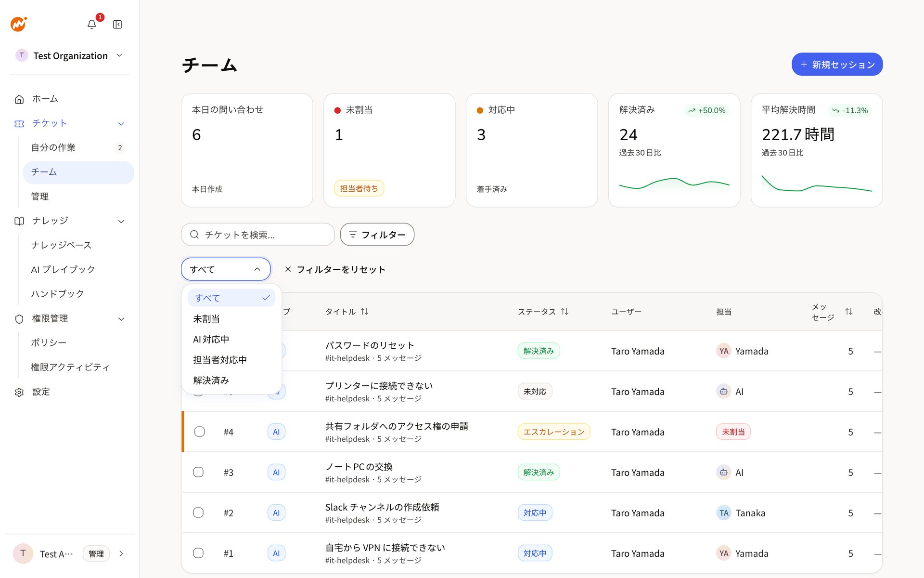Viewport: 924px width, 578px height.
Task: Click AI badge in ticket #4 row
Action: click(276, 432)
